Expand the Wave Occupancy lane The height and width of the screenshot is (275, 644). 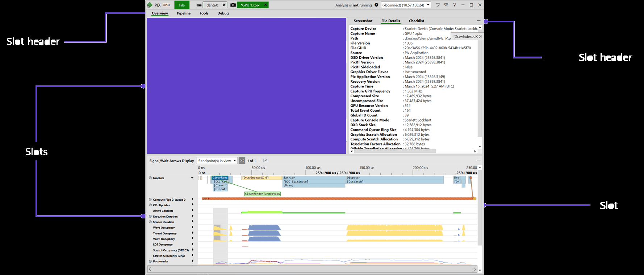click(193, 227)
